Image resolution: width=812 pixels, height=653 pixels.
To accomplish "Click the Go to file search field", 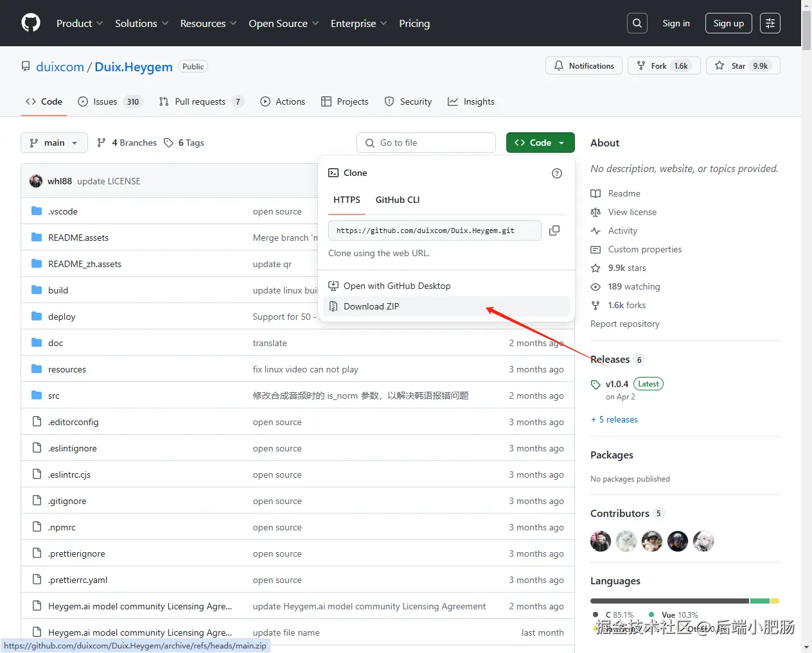I will 426,143.
